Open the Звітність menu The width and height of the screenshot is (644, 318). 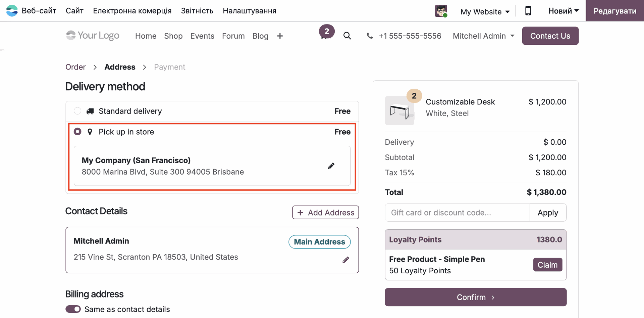pos(197,11)
